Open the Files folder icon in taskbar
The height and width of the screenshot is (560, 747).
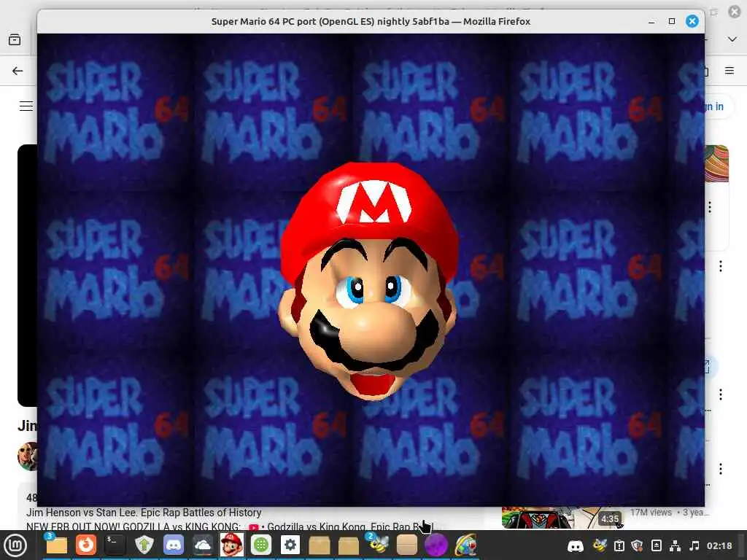tap(56, 545)
